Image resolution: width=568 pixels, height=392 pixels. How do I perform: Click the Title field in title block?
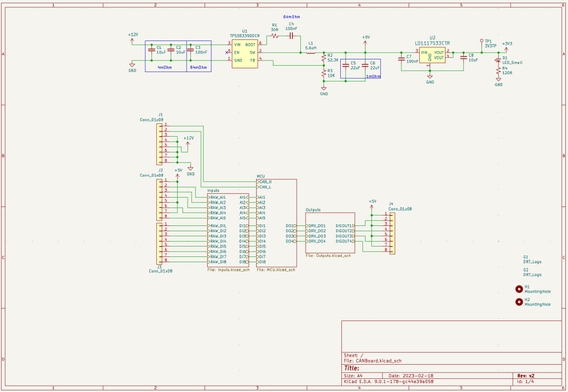[x=351, y=368]
